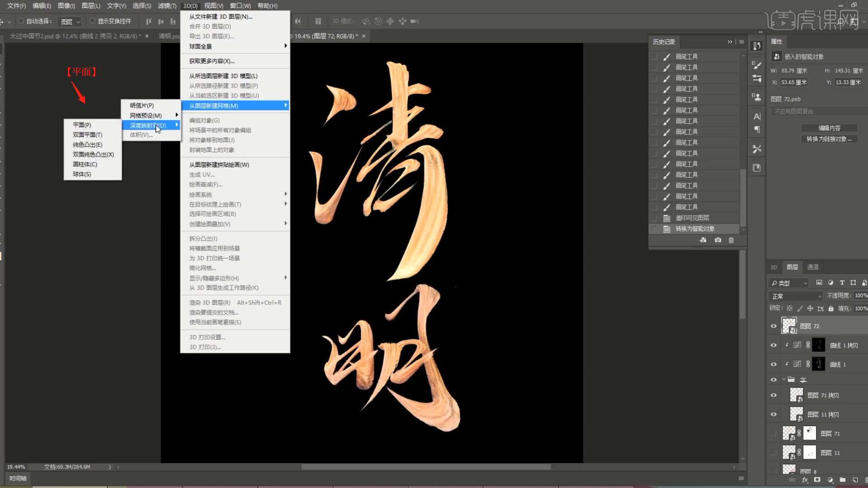
Task: Open the layer filter 类型 dropdown
Action: click(789, 283)
